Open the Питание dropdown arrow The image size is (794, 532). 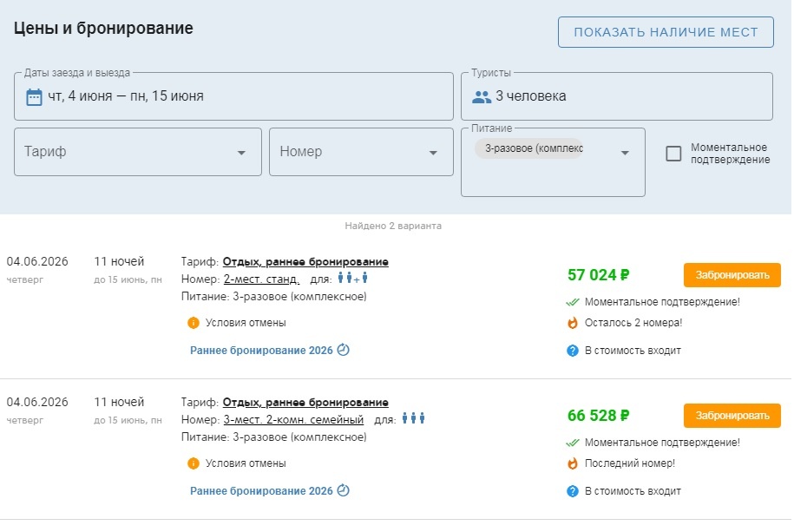coord(625,154)
